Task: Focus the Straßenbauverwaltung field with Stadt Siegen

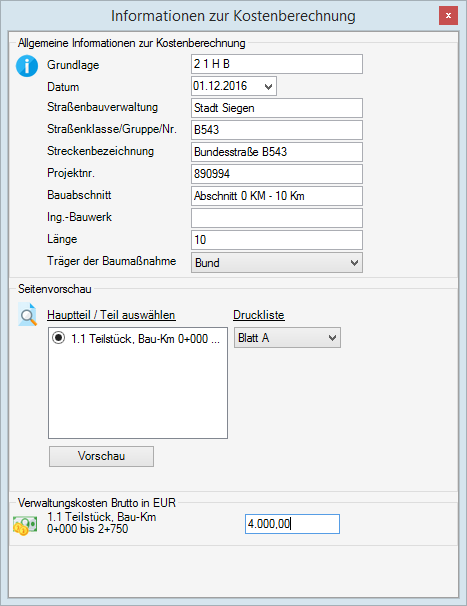Action: (277, 108)
